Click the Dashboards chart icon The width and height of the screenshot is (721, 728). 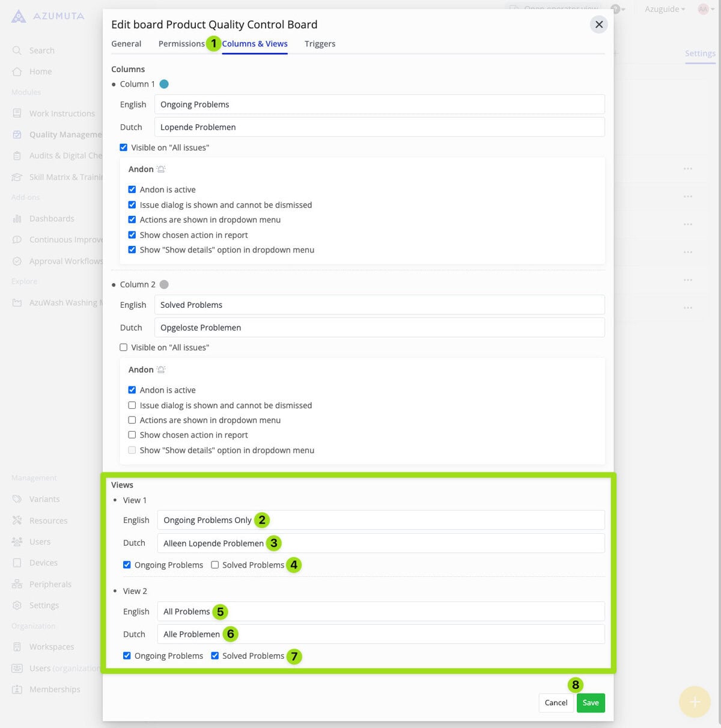click(17, 219)
